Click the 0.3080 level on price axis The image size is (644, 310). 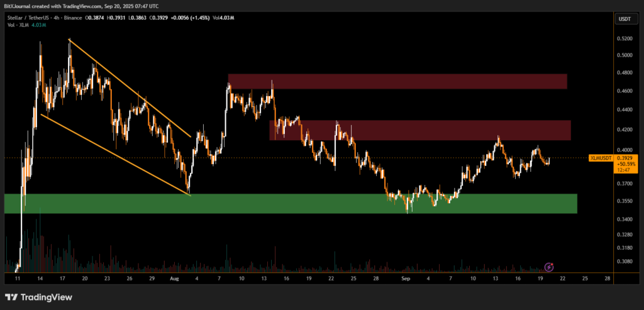tap(626, 261)
